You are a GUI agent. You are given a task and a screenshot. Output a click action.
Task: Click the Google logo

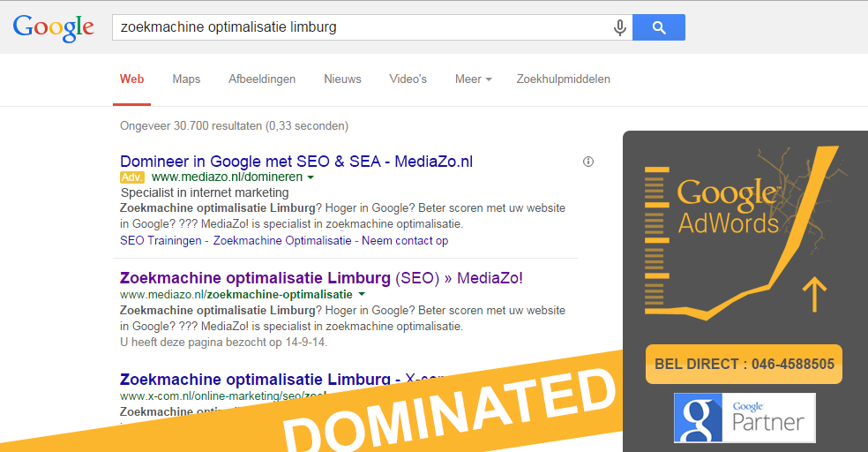click(x=53, y=27)
